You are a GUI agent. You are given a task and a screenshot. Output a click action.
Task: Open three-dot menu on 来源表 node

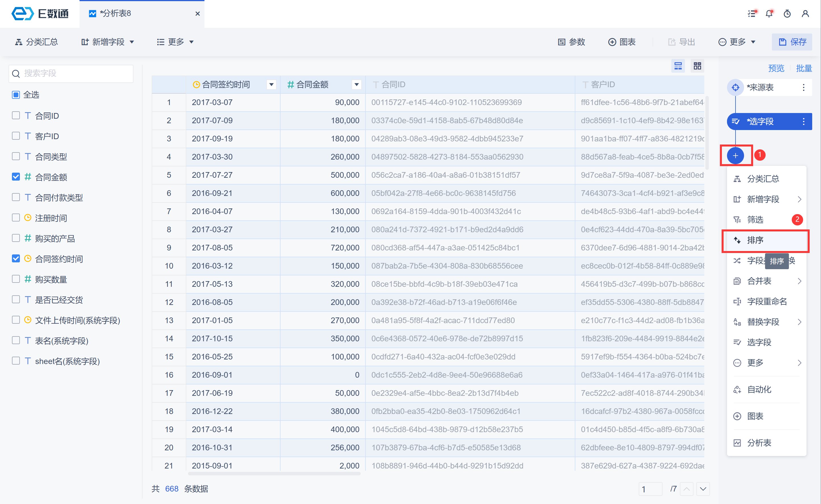803,87
